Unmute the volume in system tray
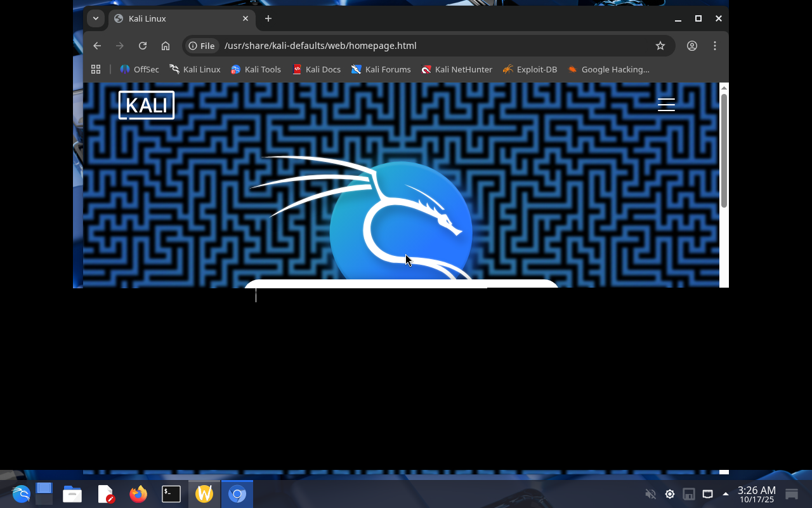The width and height of the screenshot is (812, 508). pyautogui.click(x=650, y=494)
